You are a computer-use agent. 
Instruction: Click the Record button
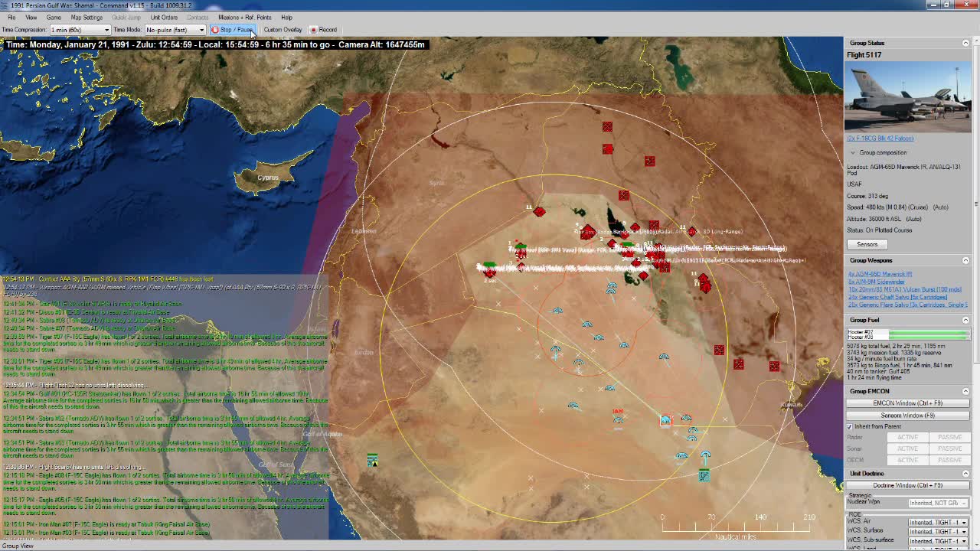pyautogui.click(x=323, y=30)
